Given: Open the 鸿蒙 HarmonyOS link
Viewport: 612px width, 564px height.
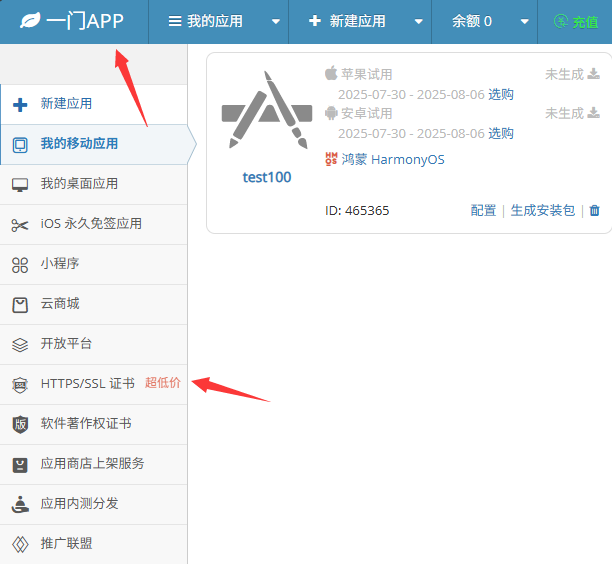Looking at the screenshot, I should [x=393, y=159].
